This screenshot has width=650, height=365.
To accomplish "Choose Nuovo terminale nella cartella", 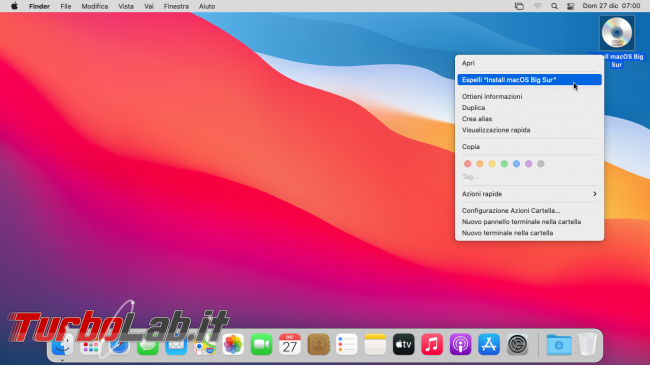I will pyautogui.click(x=529, y=233).
